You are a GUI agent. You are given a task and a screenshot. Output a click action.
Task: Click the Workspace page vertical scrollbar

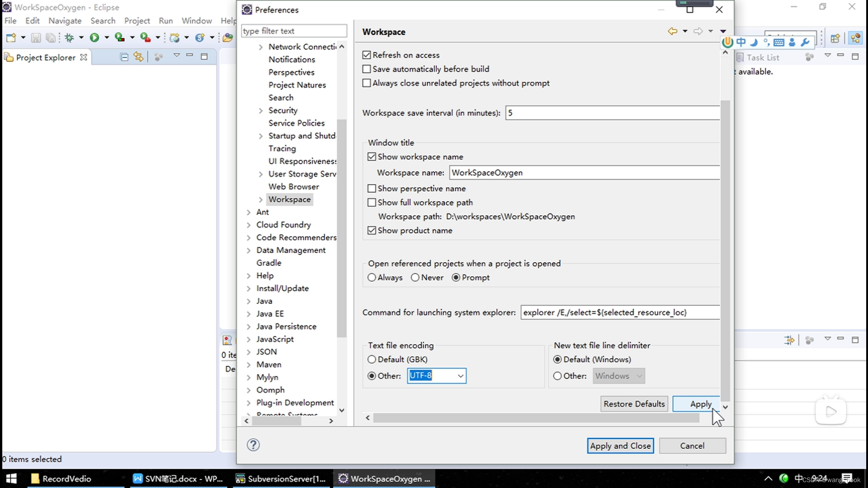725,251
